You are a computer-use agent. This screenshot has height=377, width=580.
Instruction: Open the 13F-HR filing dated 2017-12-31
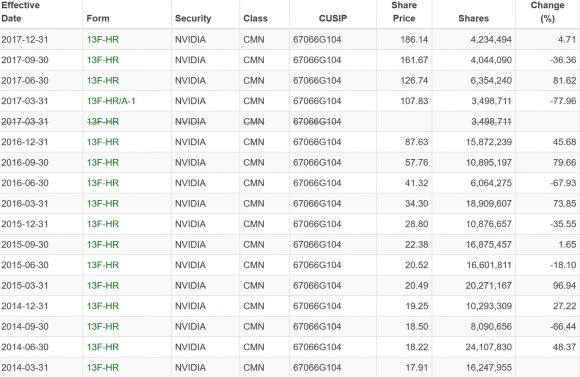tap(103, 40)
